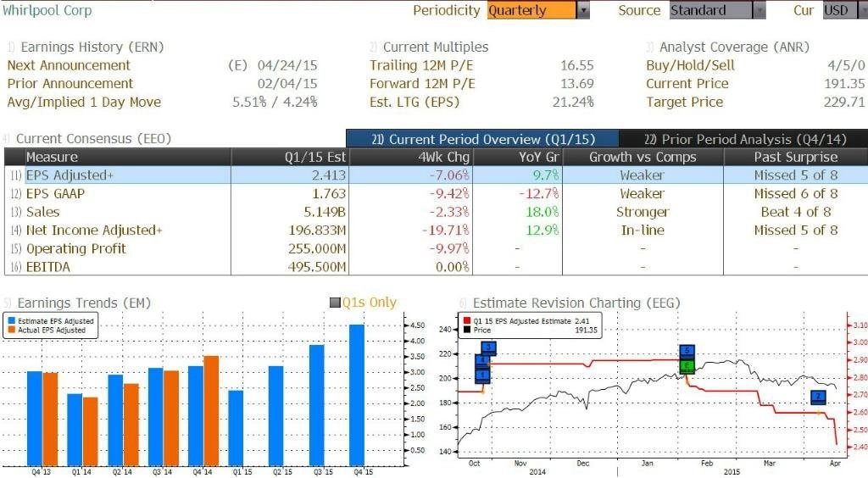This screenshot has width=868, height=478.
Task: Toggle the Q1s Only checkbox
Action: pos(335,303)
